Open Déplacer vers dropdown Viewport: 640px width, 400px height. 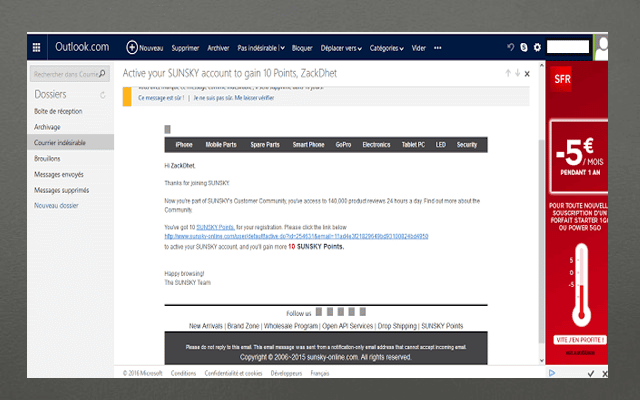point(341,48)
